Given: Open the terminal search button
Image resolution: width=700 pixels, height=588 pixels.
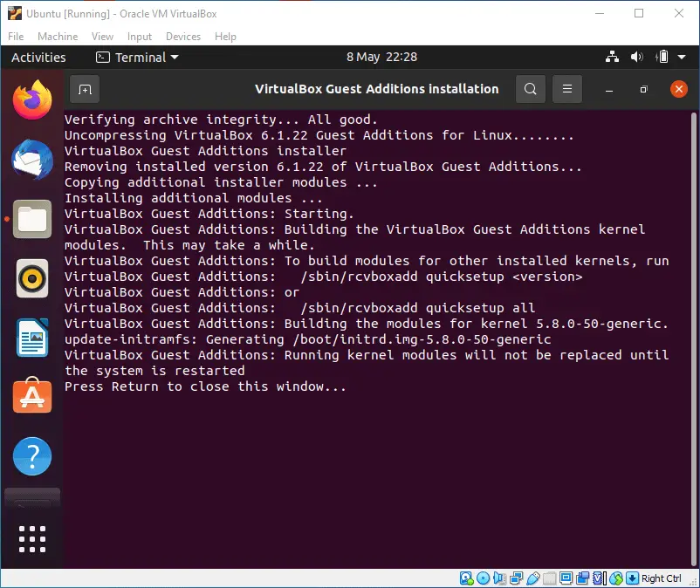Looking at the screenshot, I should (530, 89).
